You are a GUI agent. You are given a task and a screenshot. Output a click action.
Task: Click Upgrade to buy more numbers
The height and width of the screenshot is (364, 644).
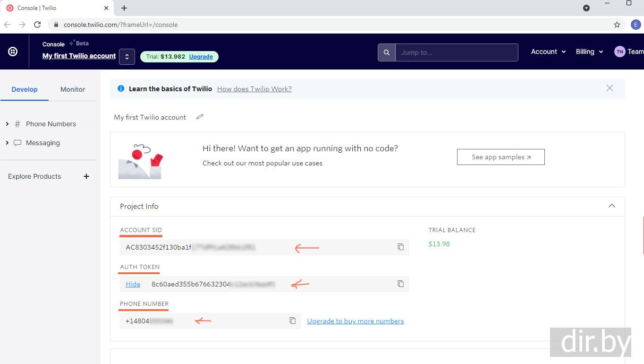356,321
